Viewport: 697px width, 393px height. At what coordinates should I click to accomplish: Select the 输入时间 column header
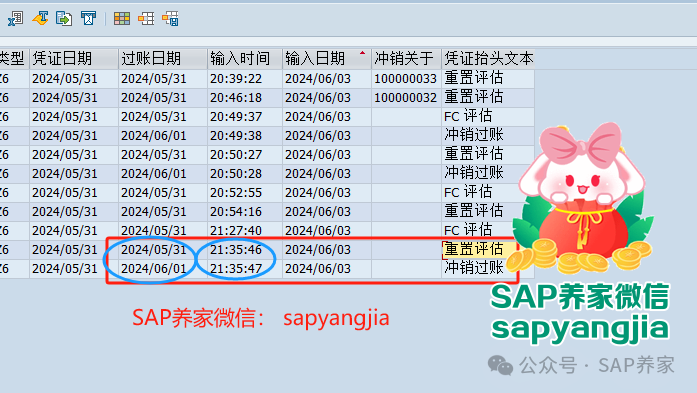(x=245, y=58)
